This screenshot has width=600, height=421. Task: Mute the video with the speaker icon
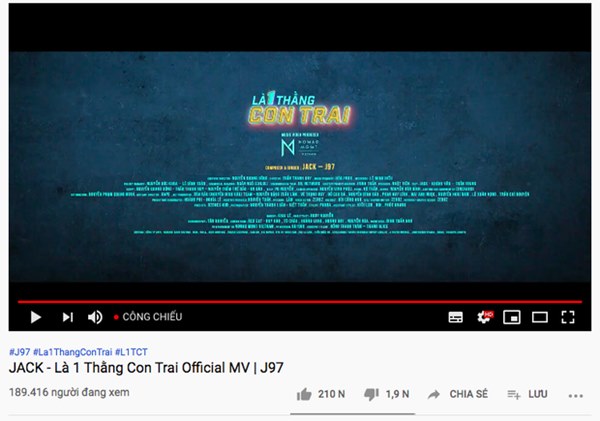click(95, 317)
